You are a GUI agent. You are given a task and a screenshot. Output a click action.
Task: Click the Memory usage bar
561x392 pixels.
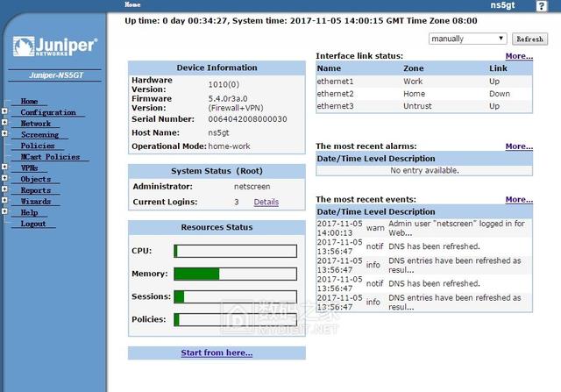[x=235, y=274]
